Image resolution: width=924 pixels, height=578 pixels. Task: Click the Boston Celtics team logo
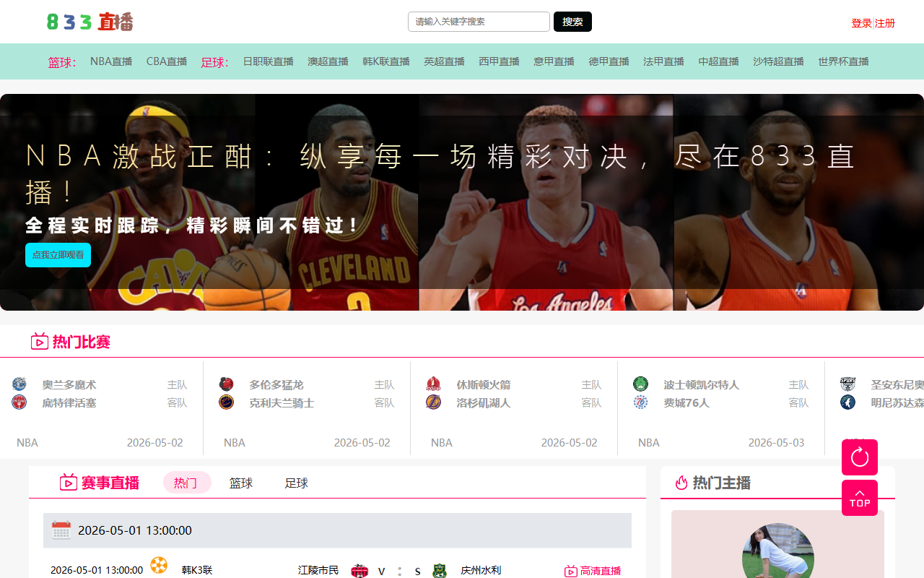640,384
